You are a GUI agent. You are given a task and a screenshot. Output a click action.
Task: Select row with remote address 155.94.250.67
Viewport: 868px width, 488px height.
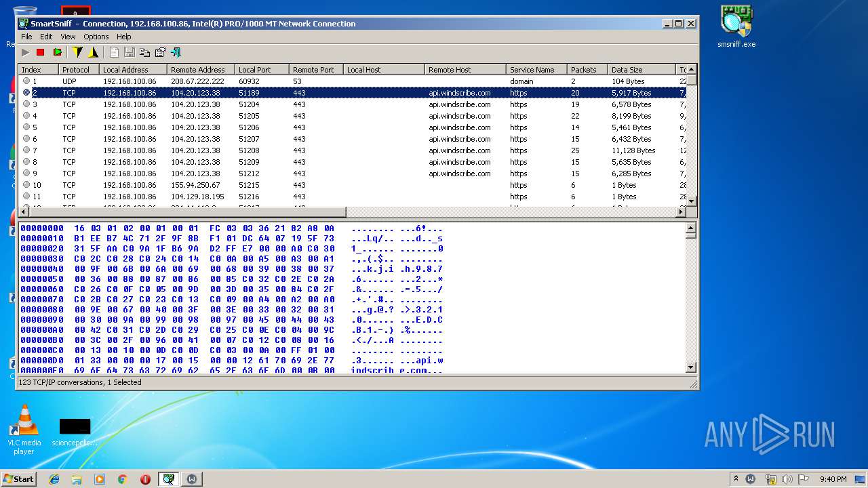click(352, 185)
